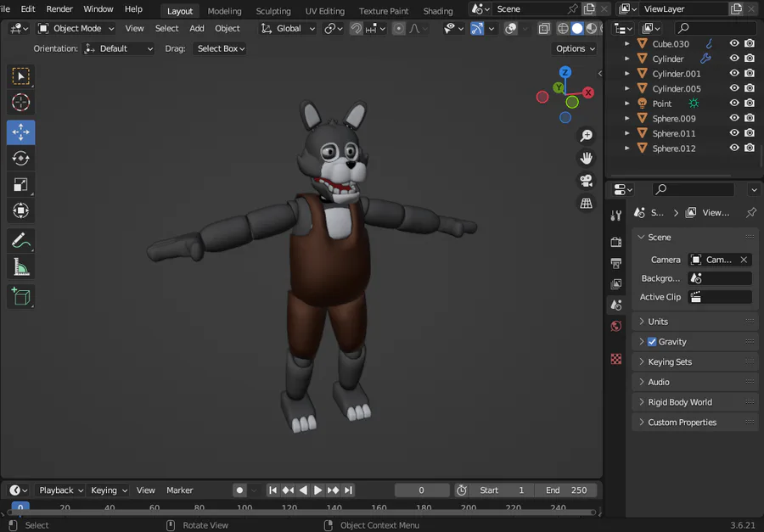The image size is (764, 532).
Task: Select solid viewport shading
Action: pos(577,29)
